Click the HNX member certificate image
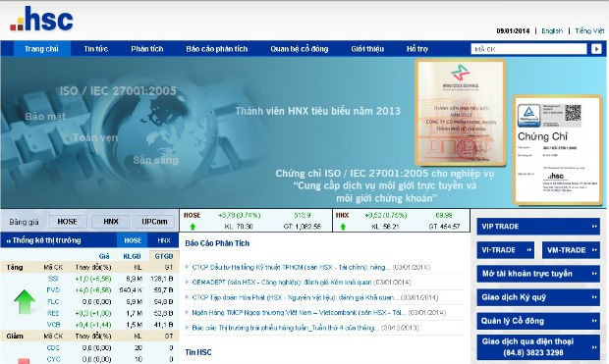Screen dimensions: 609x364 [x=461, y=113]
